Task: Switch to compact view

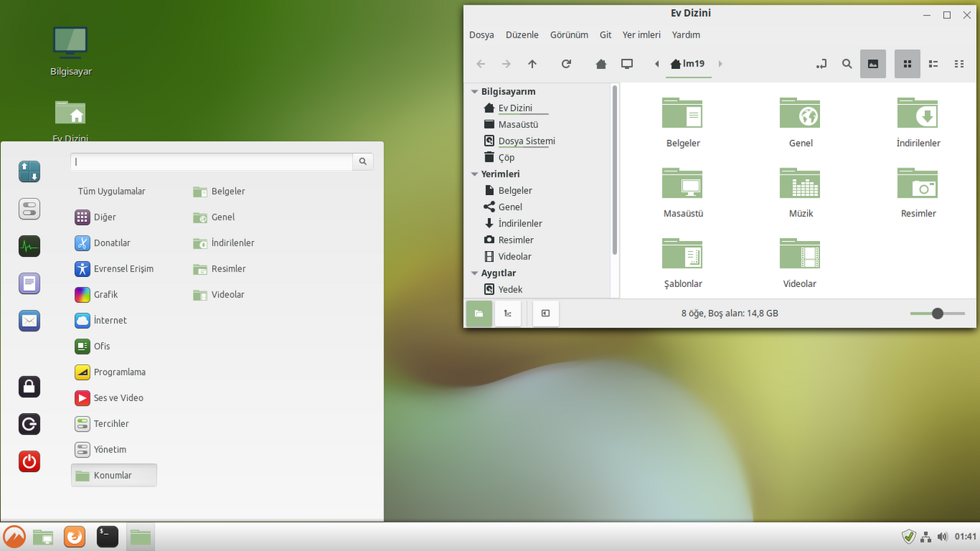Action: tap(959, 64)
